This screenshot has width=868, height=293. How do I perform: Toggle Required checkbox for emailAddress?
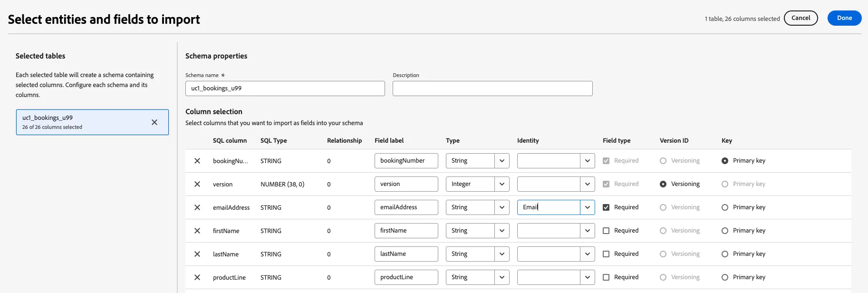(x=606, y=207)
